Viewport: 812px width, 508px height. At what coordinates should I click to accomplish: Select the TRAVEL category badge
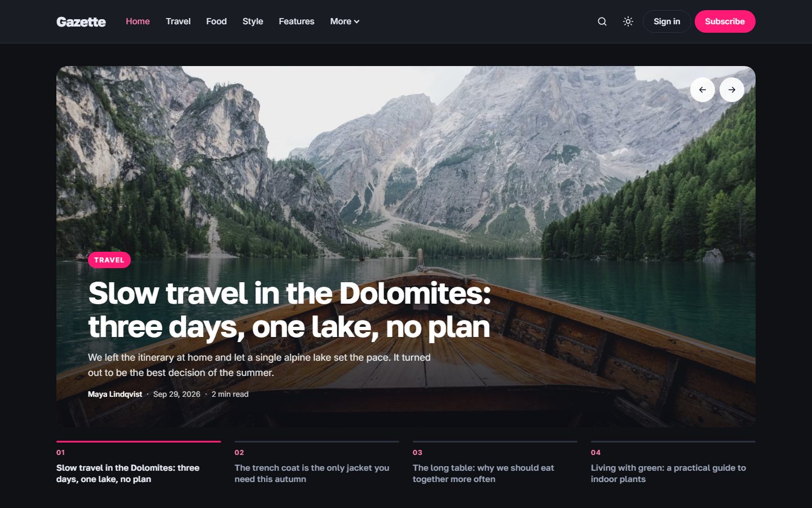109,260
